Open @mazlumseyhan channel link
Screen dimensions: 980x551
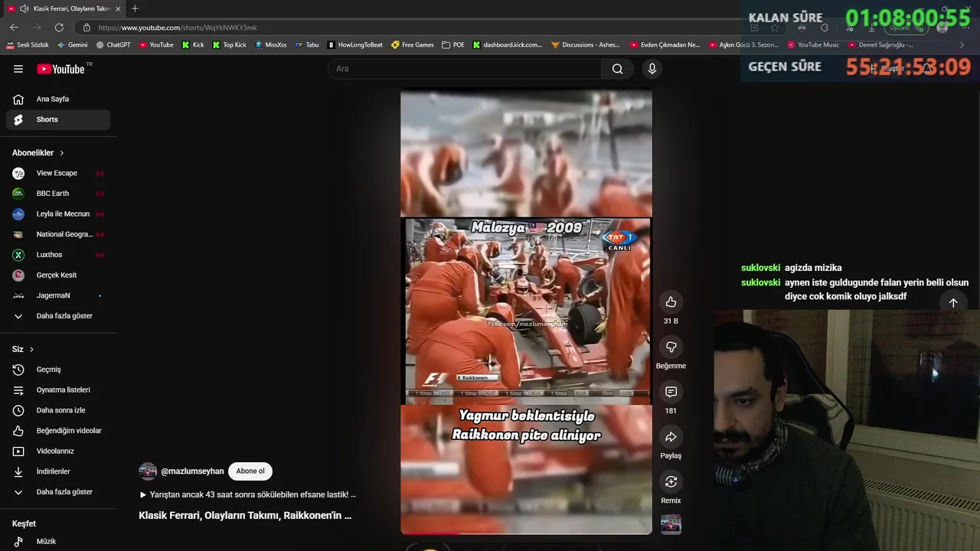(192, 471)
